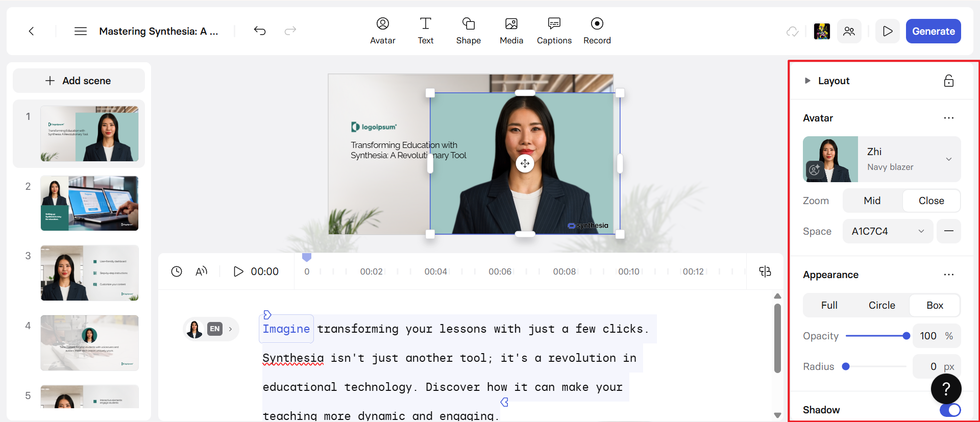This screenshot has width=980, height=422.
Task: Select Circle appearance mode
Action: (x=882, y=305)
